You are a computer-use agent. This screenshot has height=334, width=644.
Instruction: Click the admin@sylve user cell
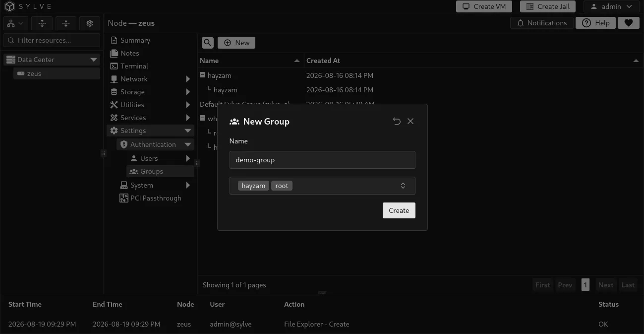tap(231, 324)
